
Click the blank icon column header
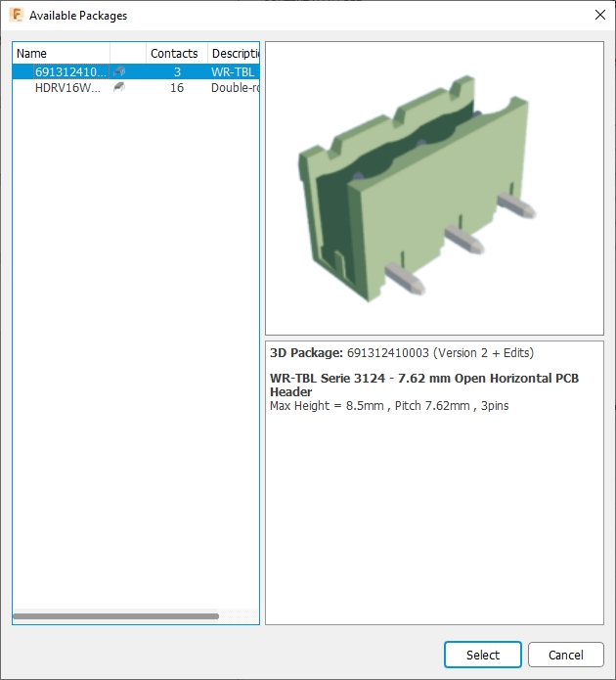click(x=128, y=54)
